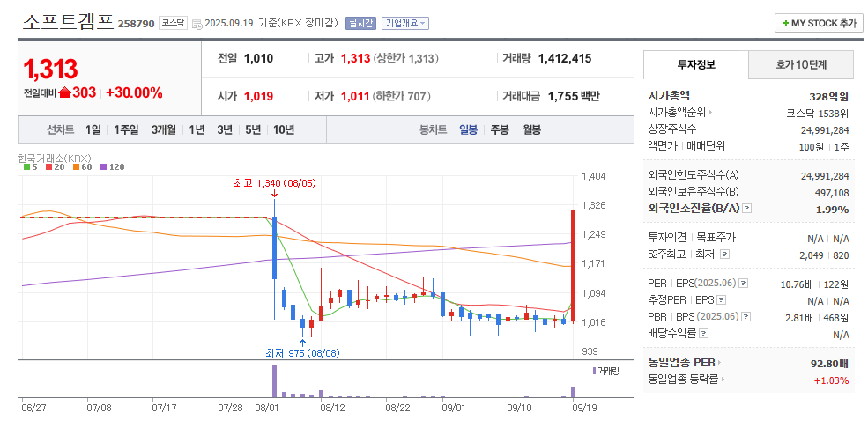Click the red 20-day moving average legend marker
Image resolution: width=868 pixels, height=428 pixels.
click(x=48, y=166)
